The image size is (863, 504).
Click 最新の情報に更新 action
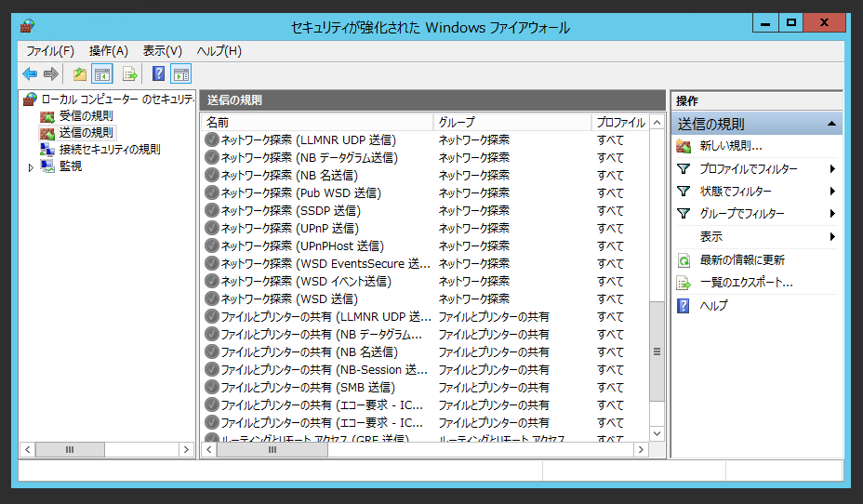(x=742, y=259)
